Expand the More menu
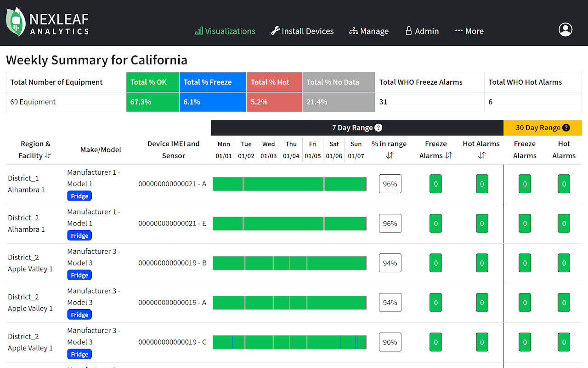 (x=469, y=31)
